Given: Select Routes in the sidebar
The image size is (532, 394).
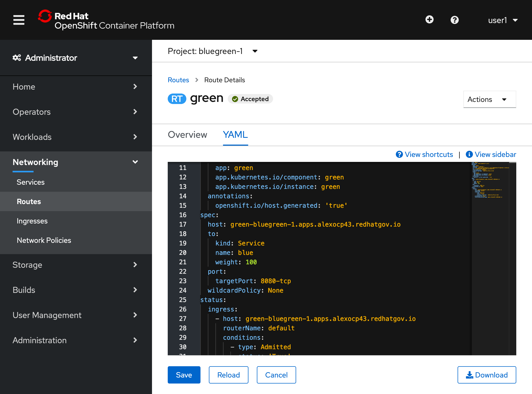Looking at the screenshot, I should coord(76,201).
